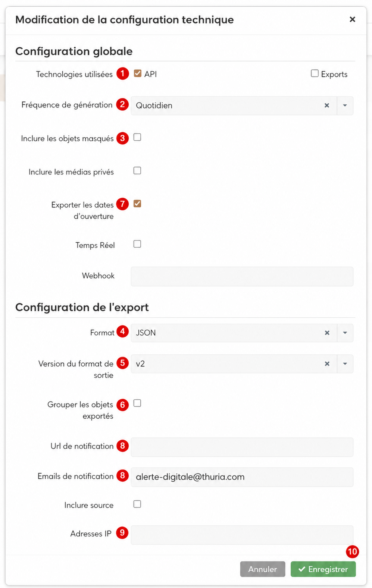Enable the Exports checkbox
Screen dimensions: 372x588
(x=315, y=73)
